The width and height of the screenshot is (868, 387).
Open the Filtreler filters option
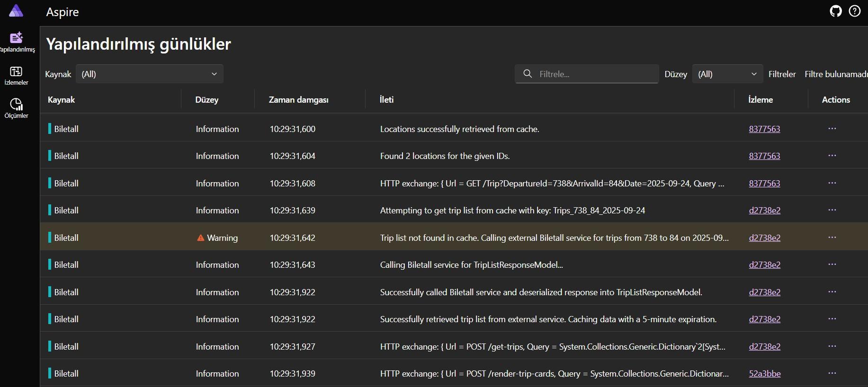point(782,74)
